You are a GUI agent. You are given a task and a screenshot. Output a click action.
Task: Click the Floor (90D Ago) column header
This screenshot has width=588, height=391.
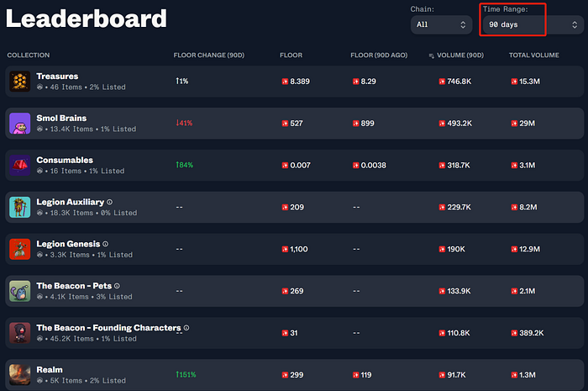pos(379,55)
